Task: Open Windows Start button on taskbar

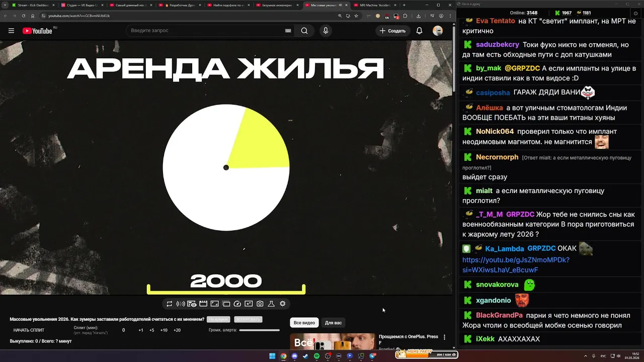Action: tap(272, 356)
